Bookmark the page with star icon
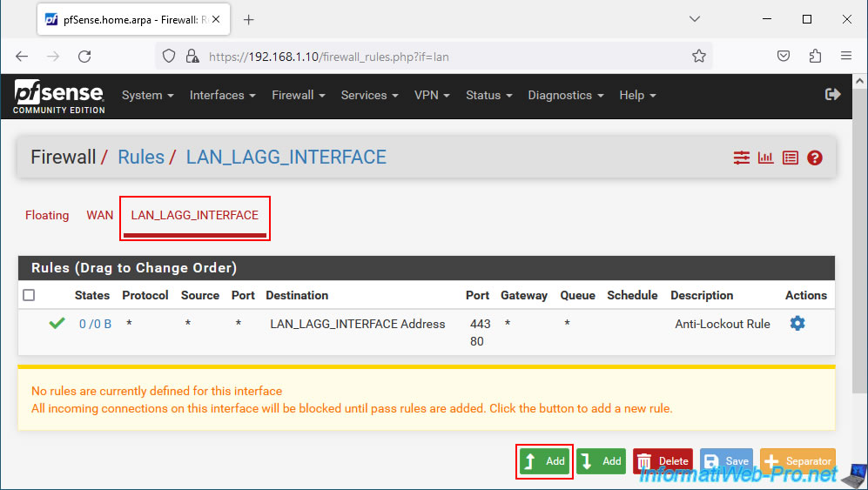This screenshot has width=868, height=490. click(698, 56)
